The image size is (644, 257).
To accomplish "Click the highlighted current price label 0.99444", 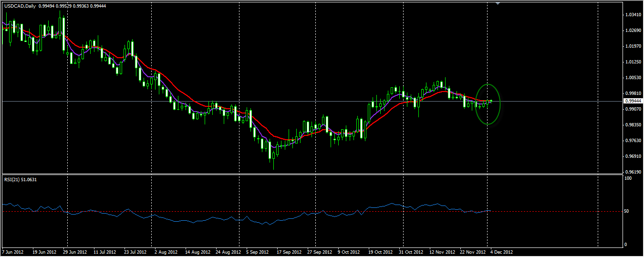I will [633, 101].
